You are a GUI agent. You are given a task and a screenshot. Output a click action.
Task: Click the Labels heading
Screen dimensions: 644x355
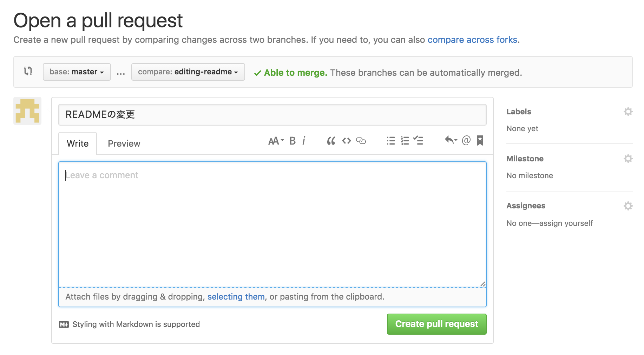tap(519, 112)
